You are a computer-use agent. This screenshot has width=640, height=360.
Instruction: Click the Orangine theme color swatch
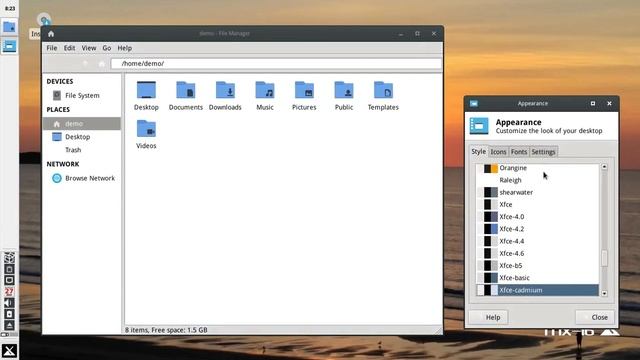pyautogui.click(x=487, y=168)
